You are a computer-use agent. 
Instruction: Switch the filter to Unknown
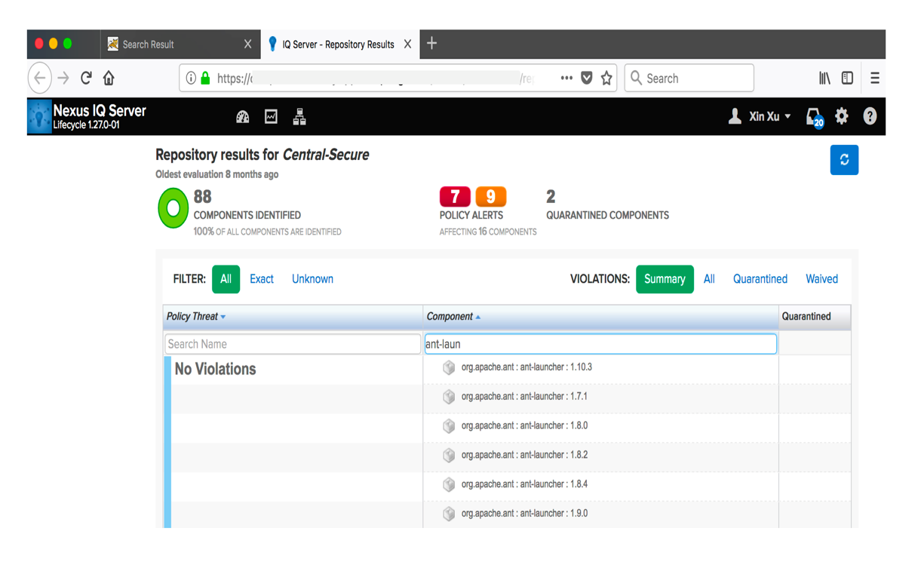click(x=312, y=279)
